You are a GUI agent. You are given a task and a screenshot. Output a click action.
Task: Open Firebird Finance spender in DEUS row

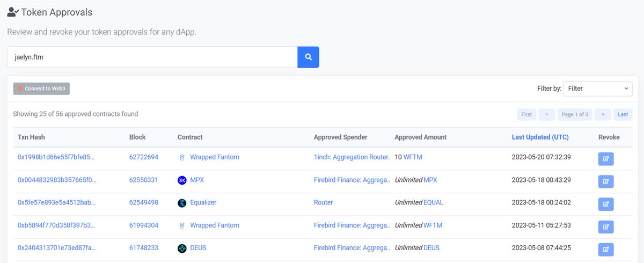pyautogui.click(x=352, y=248)
